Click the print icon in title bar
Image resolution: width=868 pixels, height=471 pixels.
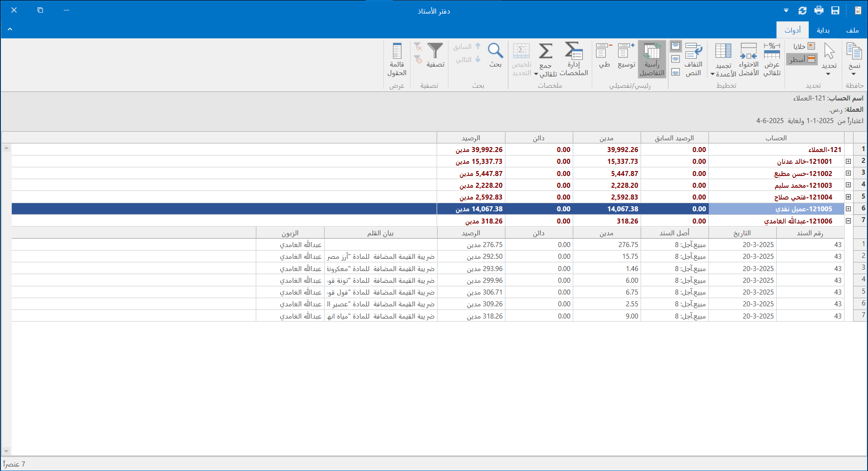click(x=819, y=10)
